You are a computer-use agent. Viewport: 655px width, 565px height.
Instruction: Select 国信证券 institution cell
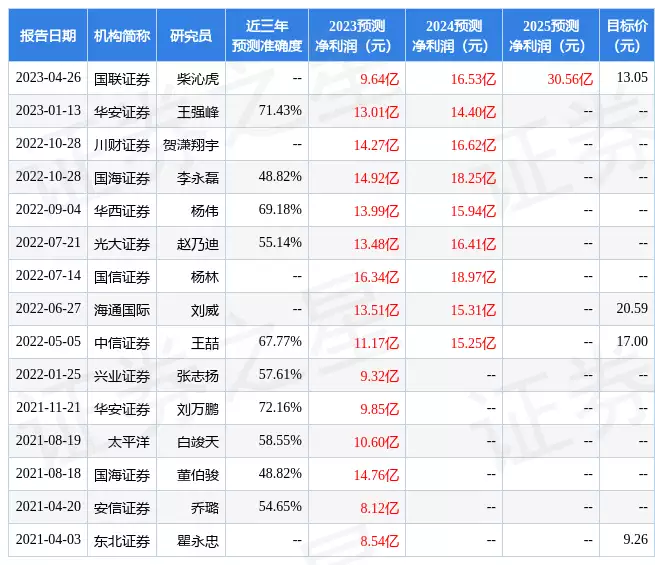pyautogui.click(x=122, y=277)
